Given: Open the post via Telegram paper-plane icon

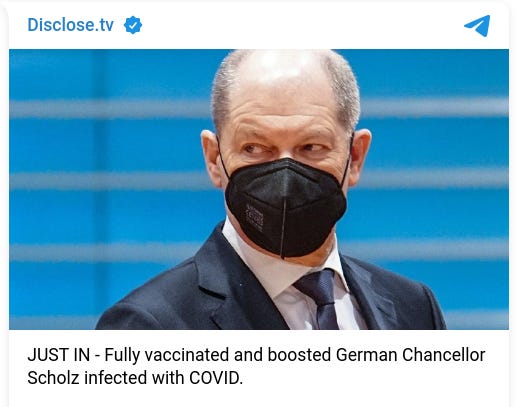Looking at the screenshot, I should 477,26.
